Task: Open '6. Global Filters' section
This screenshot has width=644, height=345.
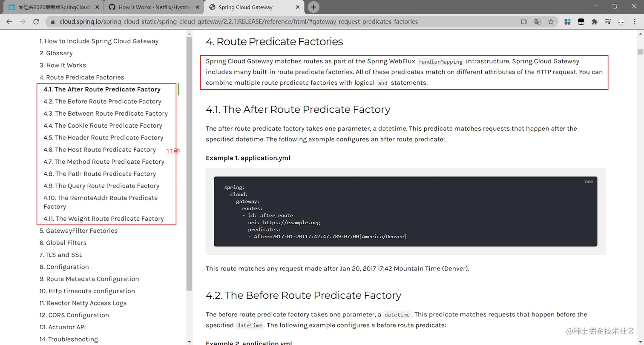Action: click(63, 243)
